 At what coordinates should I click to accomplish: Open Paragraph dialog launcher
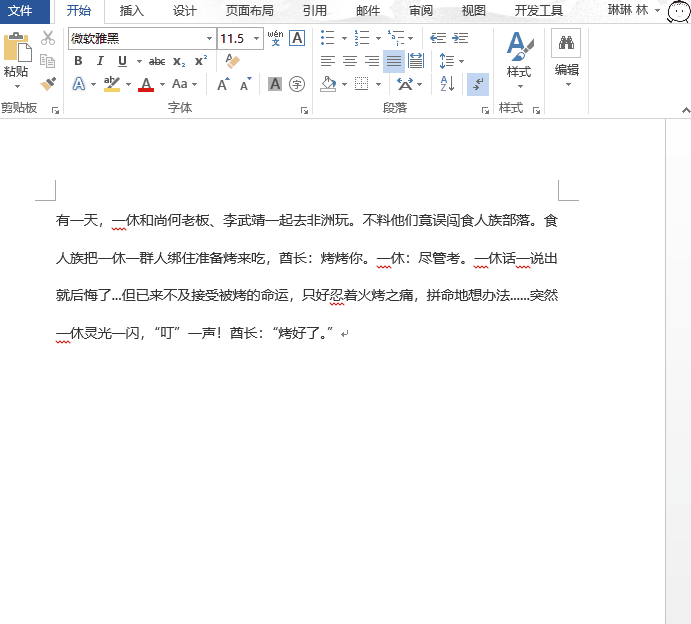(x=485, y=110)
